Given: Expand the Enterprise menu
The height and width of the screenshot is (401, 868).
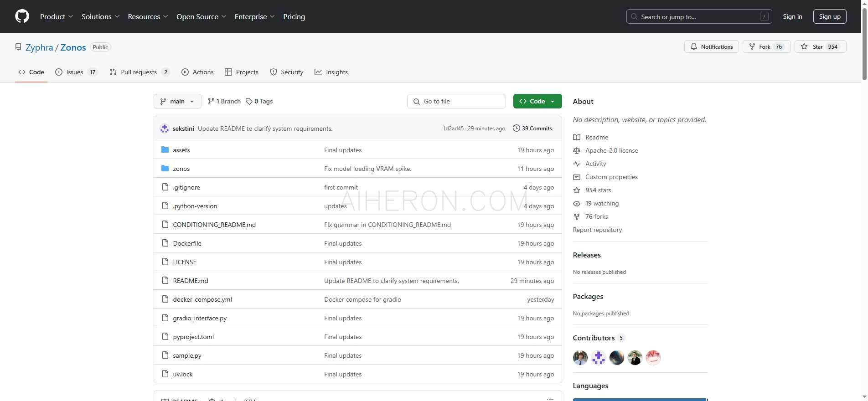Looking at the screenshot, I should tap(254, 16).
